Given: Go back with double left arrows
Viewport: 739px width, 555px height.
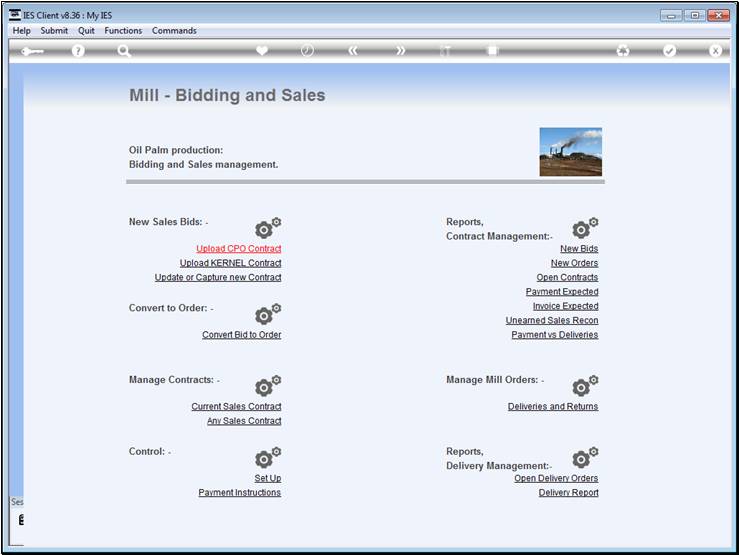Looking at the screenshot, I should (x=353, y=50).
